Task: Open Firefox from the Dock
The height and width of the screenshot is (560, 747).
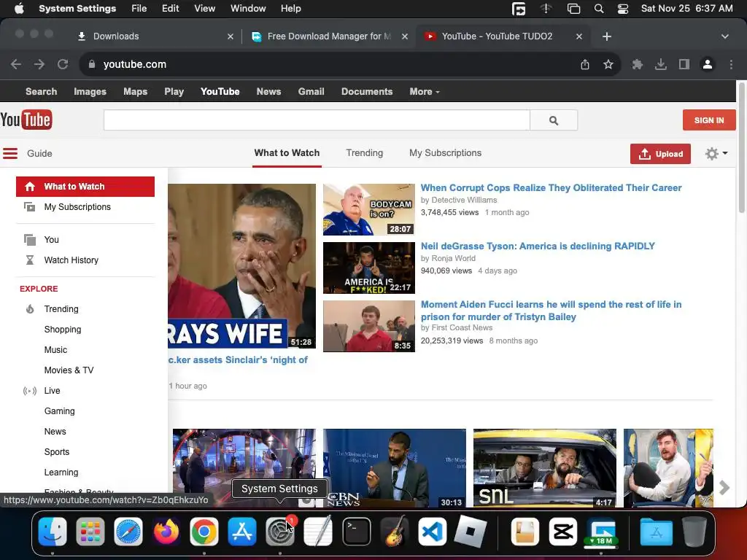Action: pyautogui.click(x=166, y=532)
